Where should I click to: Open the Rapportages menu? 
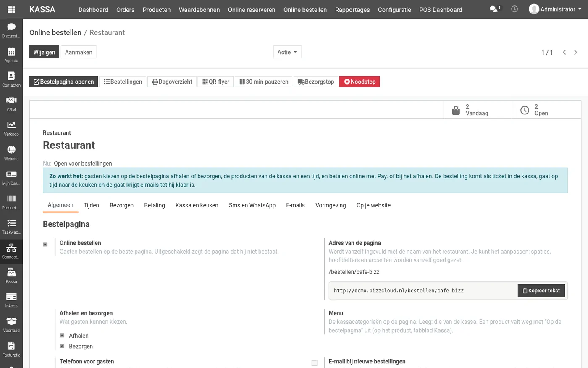tap(352, 9)
